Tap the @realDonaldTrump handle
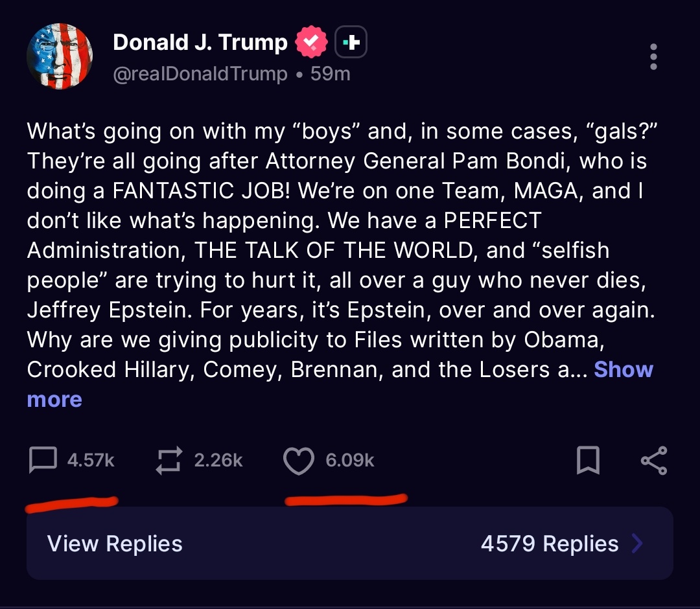The image size is (700, 609). click(200, 74)
